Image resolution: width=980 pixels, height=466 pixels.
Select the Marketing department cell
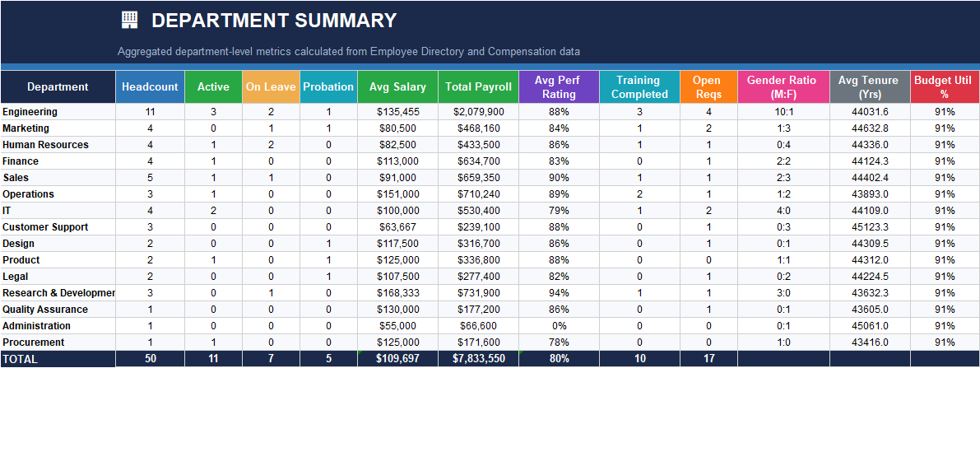pos(58,128)
